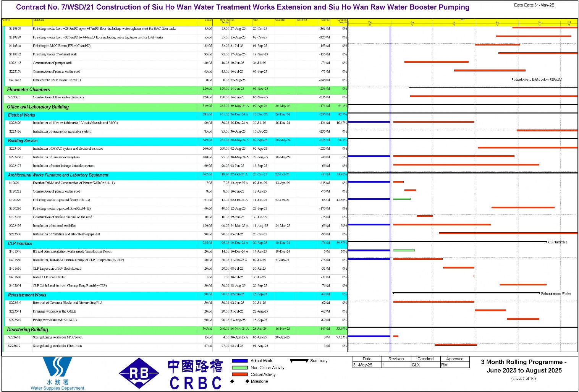Click the Handover to E&M milestone diamond in chart
Screen dimensions: 579x392
tap(513, 79)
